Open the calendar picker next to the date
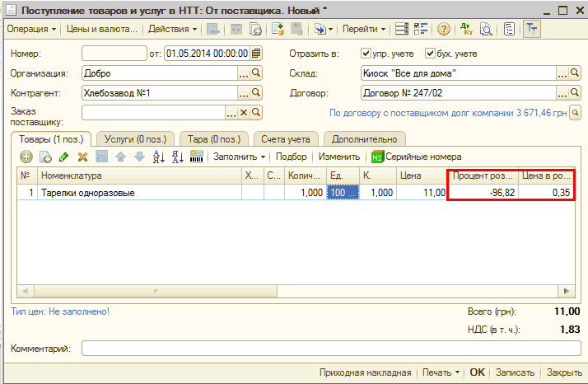588x384 pixels. pyautogui.click(x=256, y=54)
